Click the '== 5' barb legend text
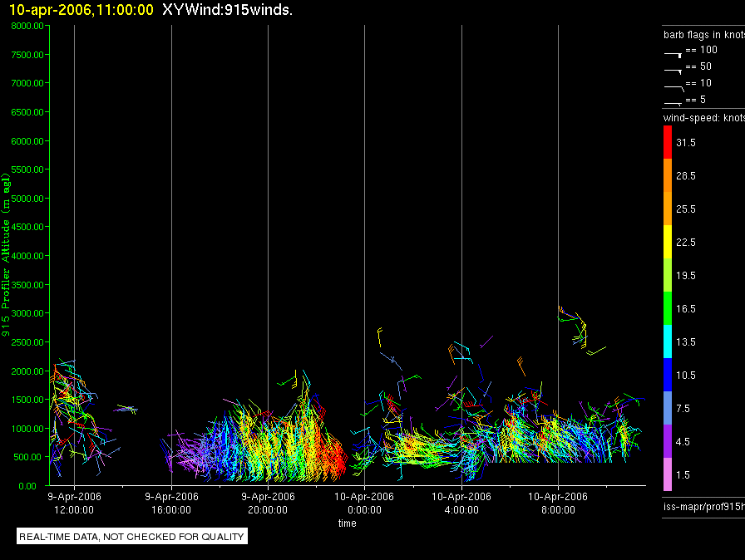Screen dimensions: 745x560 coord(696,99)
